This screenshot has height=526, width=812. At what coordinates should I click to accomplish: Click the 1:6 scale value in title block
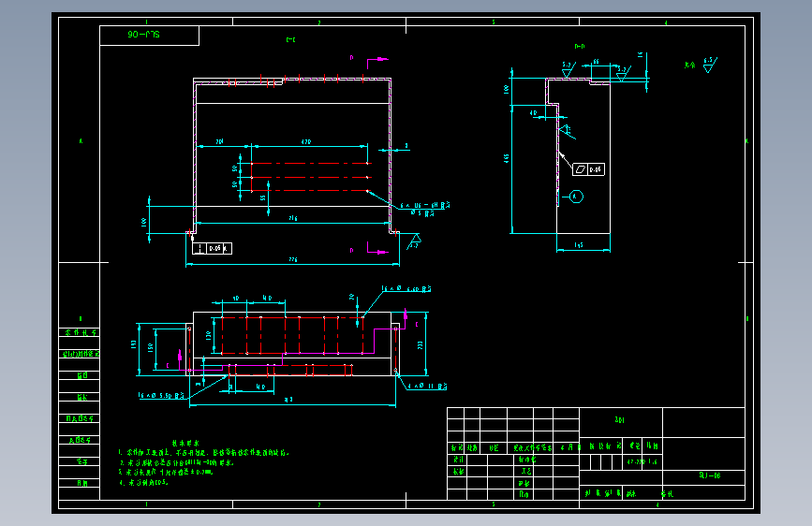(653, 461)
